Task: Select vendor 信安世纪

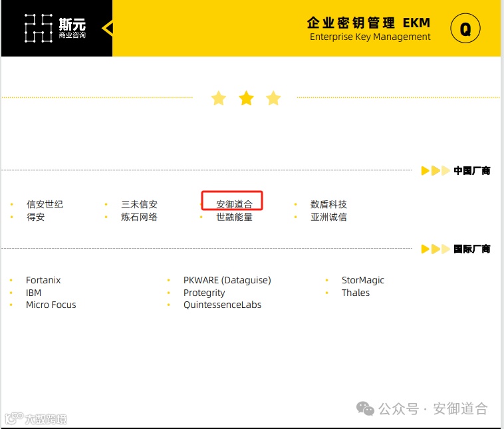Action: pyautogui.click(x=45, y=204)
